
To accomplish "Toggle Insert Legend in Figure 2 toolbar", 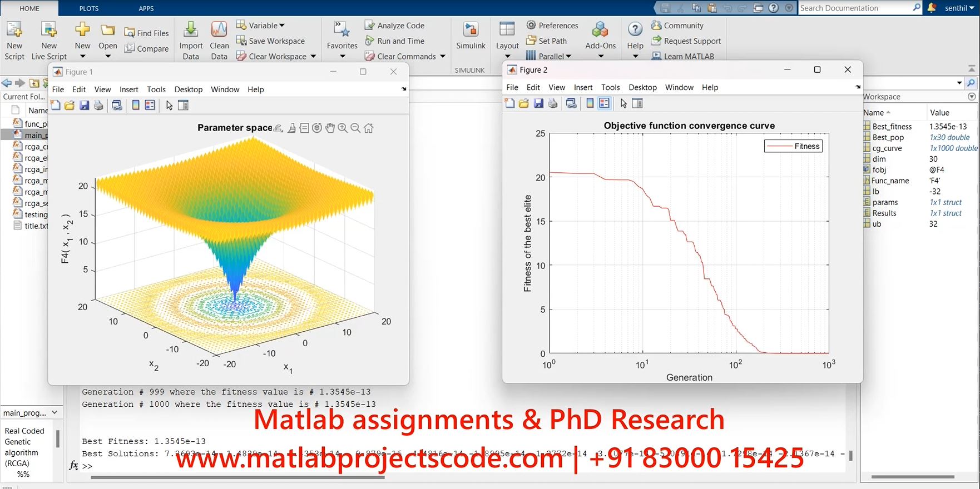I will (x=604, y=103).
